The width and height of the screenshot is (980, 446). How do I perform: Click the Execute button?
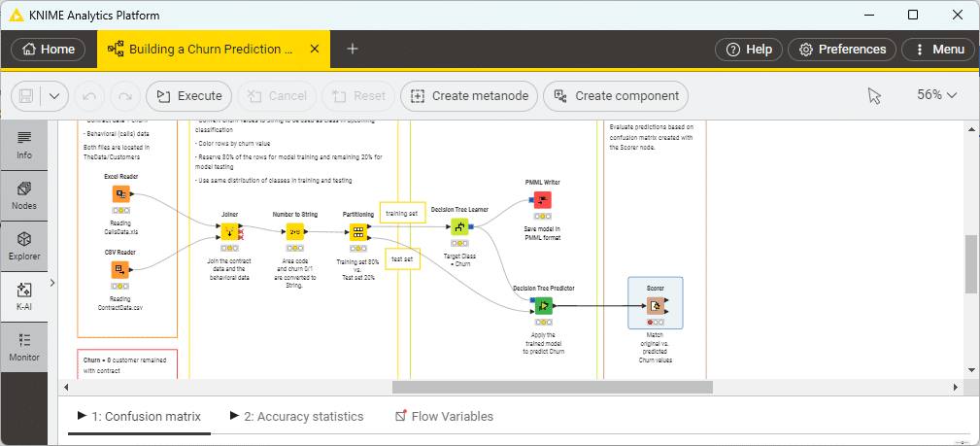[189, 96]
